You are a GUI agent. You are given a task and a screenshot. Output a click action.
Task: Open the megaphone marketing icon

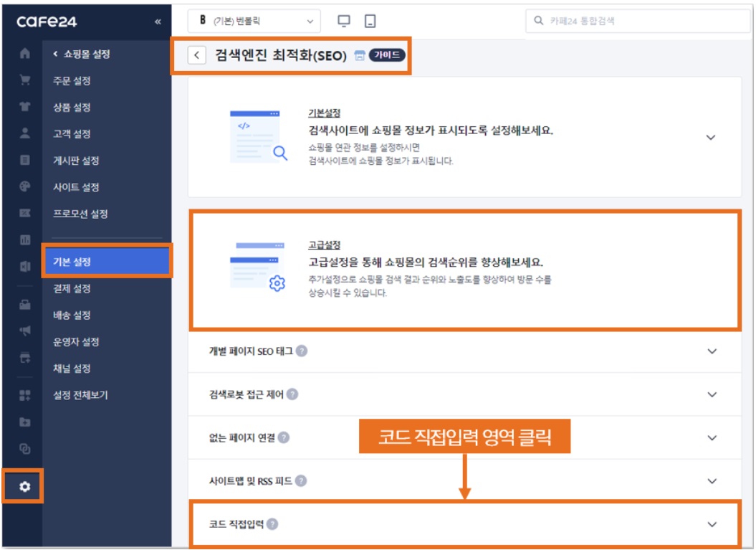click(x=25, y=331)
